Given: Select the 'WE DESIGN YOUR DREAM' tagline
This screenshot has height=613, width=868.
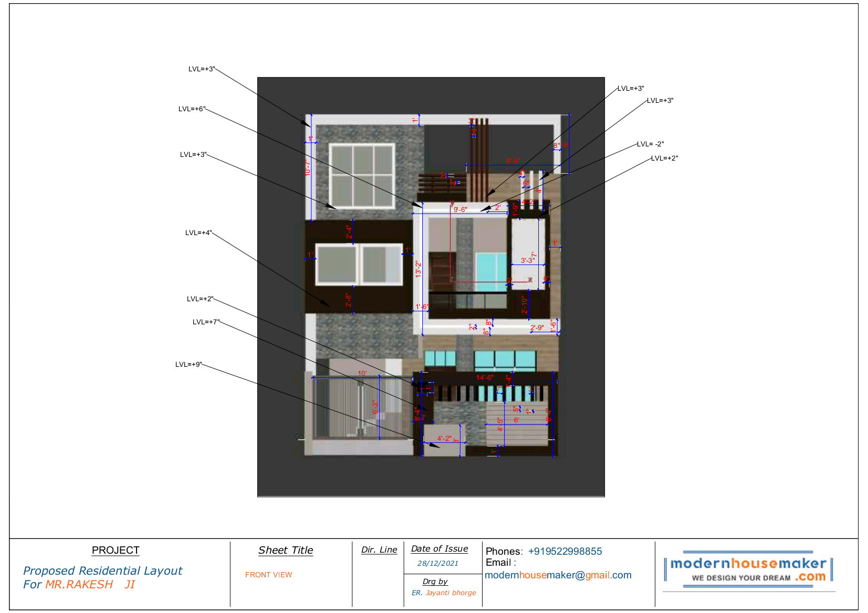Looking at the screenshot, I should (x=741, y=578).
